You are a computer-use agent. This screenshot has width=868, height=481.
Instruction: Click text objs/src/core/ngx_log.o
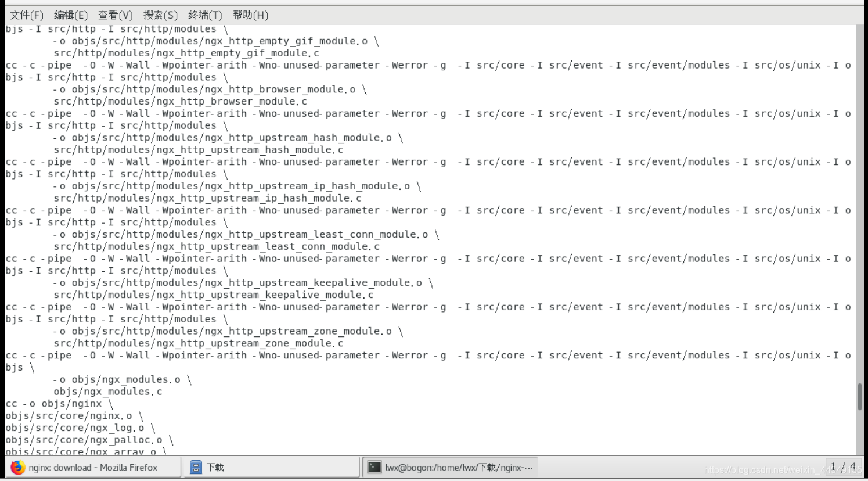[75, 428]
